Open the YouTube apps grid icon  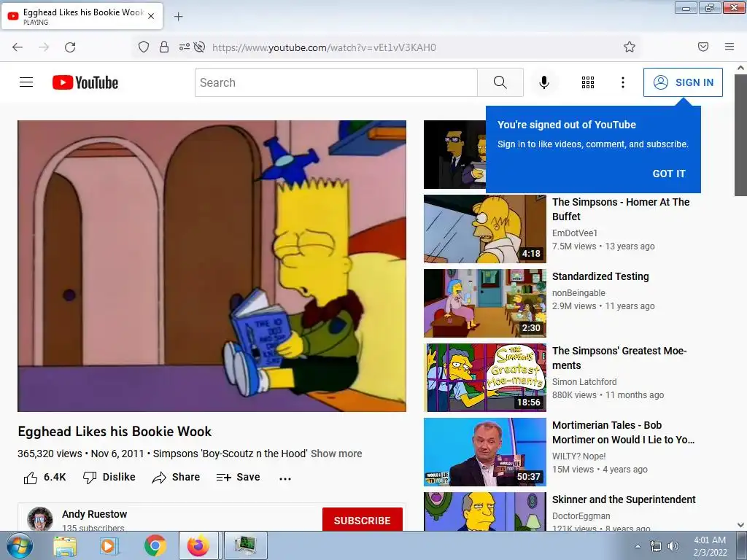point(588,82)
